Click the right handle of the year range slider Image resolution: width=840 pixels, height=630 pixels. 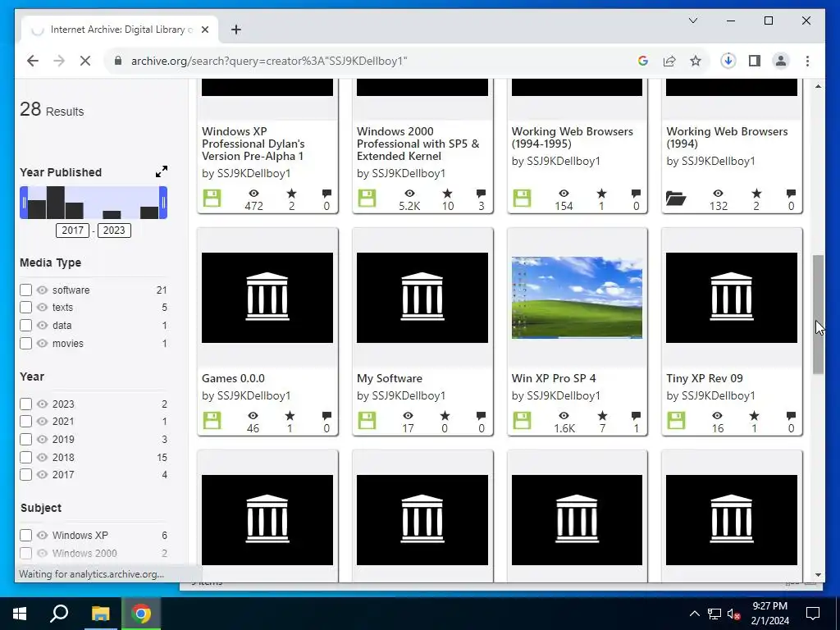[x=163, y=203]
